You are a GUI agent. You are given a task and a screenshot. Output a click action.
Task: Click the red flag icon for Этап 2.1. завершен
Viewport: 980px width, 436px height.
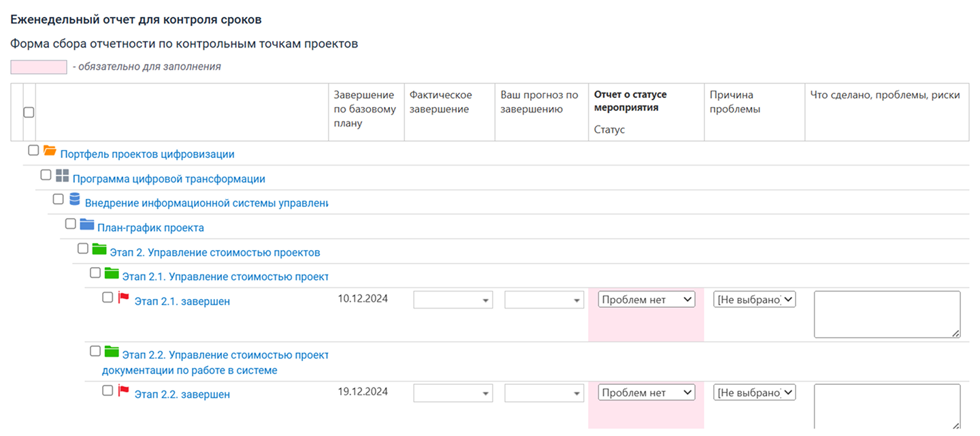point(124,298)
